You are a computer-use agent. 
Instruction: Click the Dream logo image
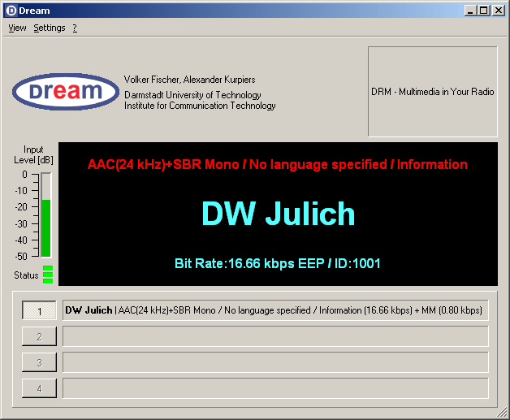click(67, 92)
